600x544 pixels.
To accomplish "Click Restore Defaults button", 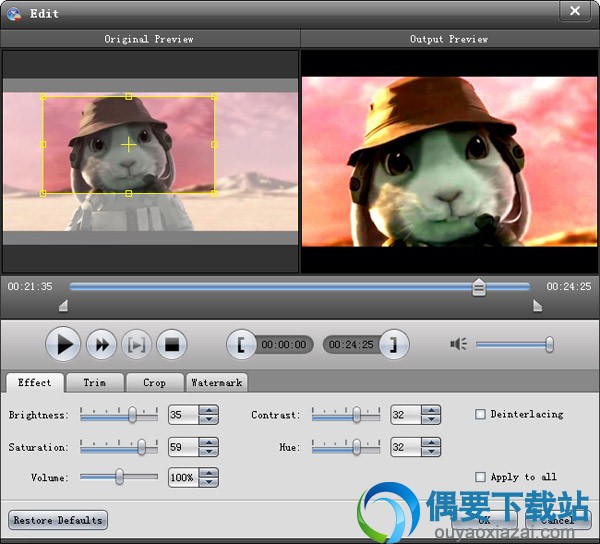I will (58, 520).
